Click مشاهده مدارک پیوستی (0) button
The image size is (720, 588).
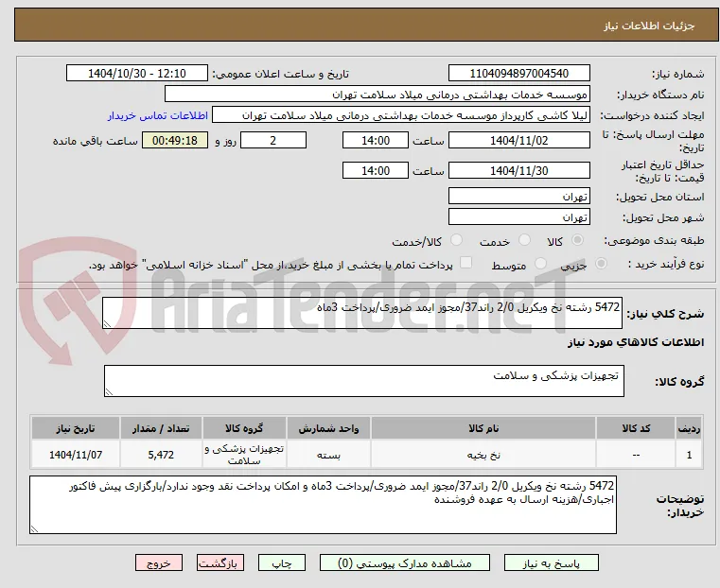point(405,562)
